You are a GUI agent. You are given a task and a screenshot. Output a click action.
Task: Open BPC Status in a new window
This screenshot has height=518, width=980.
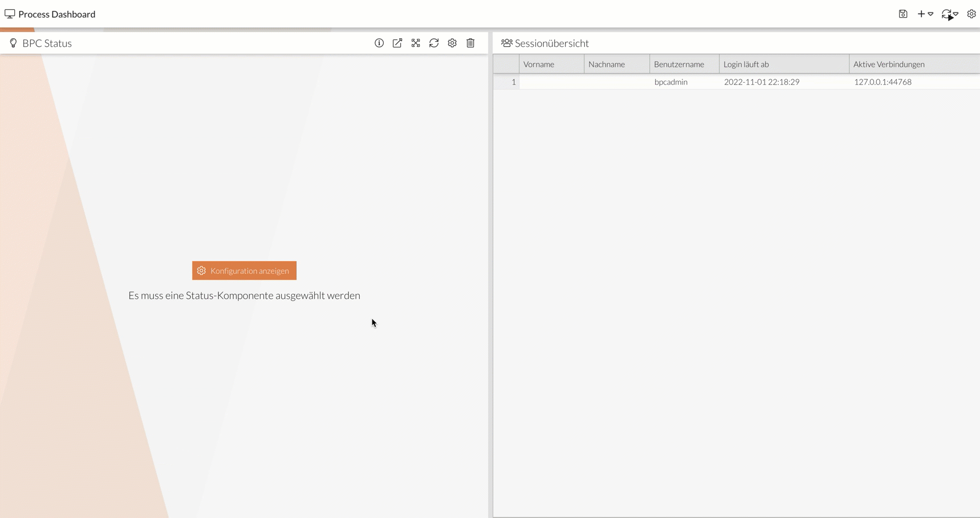point(397,43)
